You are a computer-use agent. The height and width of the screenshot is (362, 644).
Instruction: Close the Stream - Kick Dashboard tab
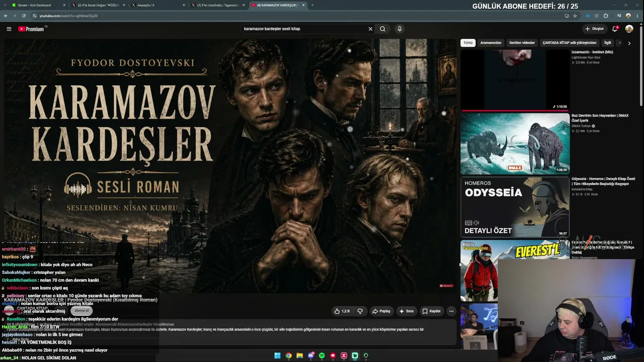64,5
